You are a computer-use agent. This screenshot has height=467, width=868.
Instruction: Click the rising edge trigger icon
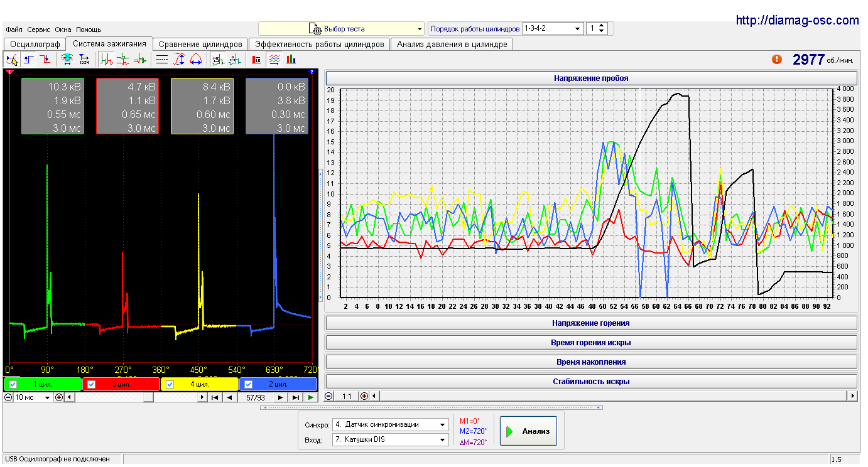[x=29, y=60]
